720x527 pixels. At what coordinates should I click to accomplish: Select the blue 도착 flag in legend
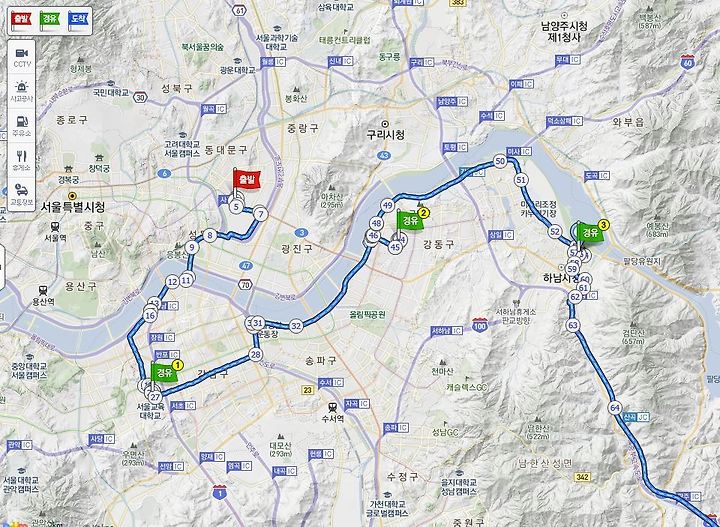coord(79,20)
